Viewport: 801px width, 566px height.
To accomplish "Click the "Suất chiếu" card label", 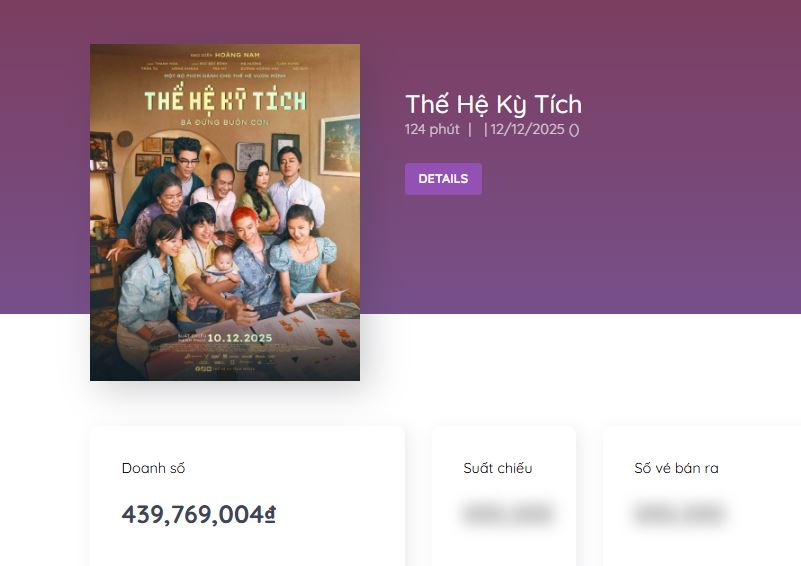I will coord(497,468).
